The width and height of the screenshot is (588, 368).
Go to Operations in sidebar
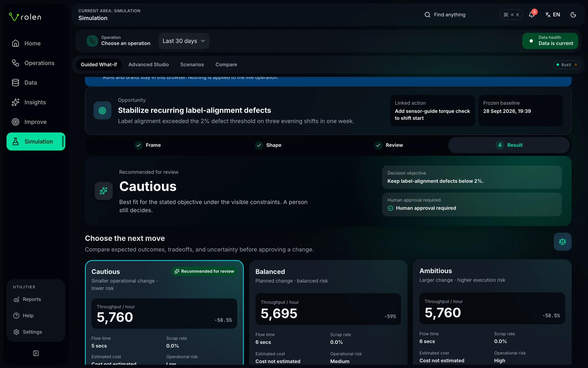click(x=36, y=63)
